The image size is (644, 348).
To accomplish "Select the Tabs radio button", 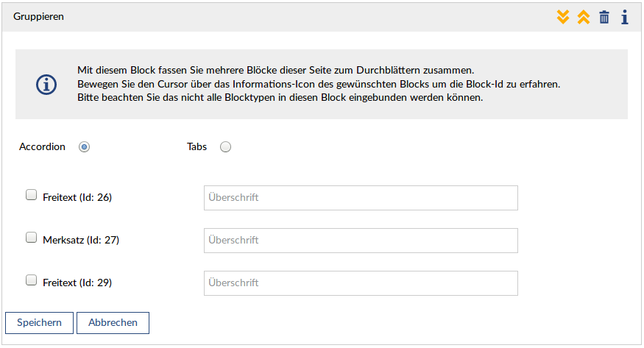I will click(x=225, y=147).
